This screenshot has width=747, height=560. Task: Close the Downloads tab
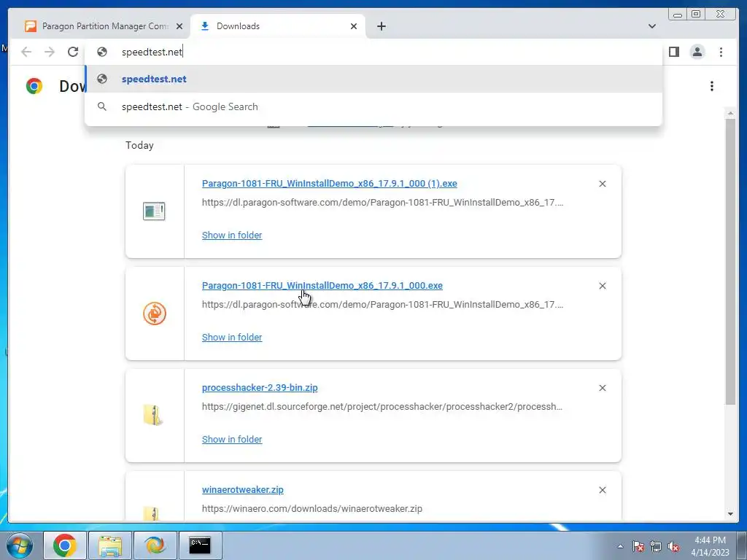[354, 26]
